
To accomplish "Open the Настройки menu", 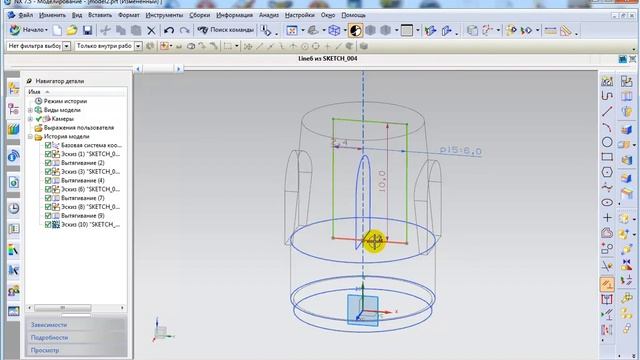I will coord(300,15).
